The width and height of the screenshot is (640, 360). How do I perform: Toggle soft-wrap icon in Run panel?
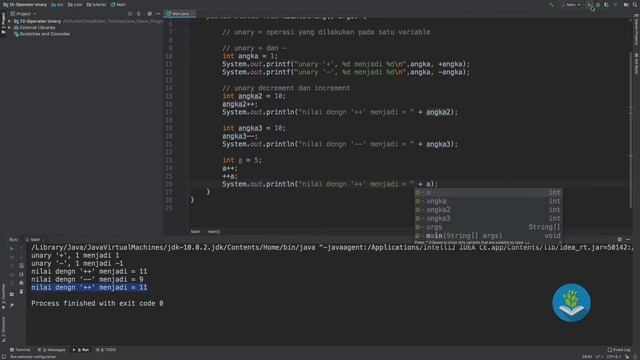coord(21,266)
